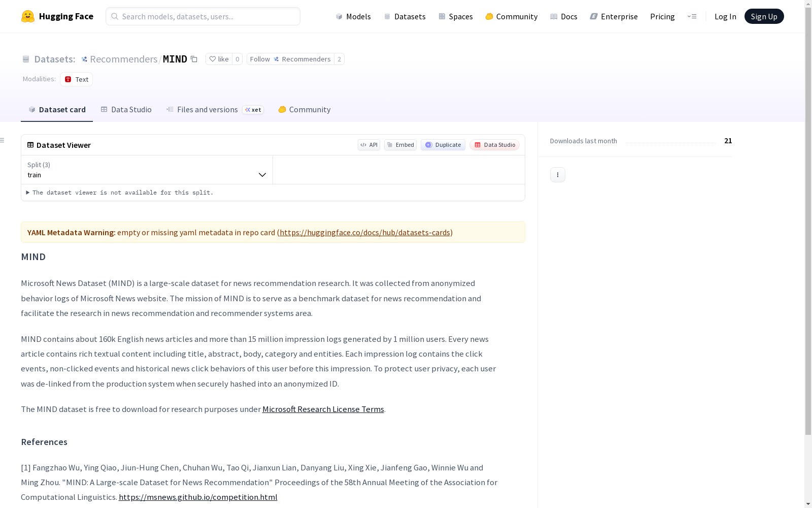Open the msnews.github.io competition link
Viewport: 812px width, 508px height.
pos(198,497)
